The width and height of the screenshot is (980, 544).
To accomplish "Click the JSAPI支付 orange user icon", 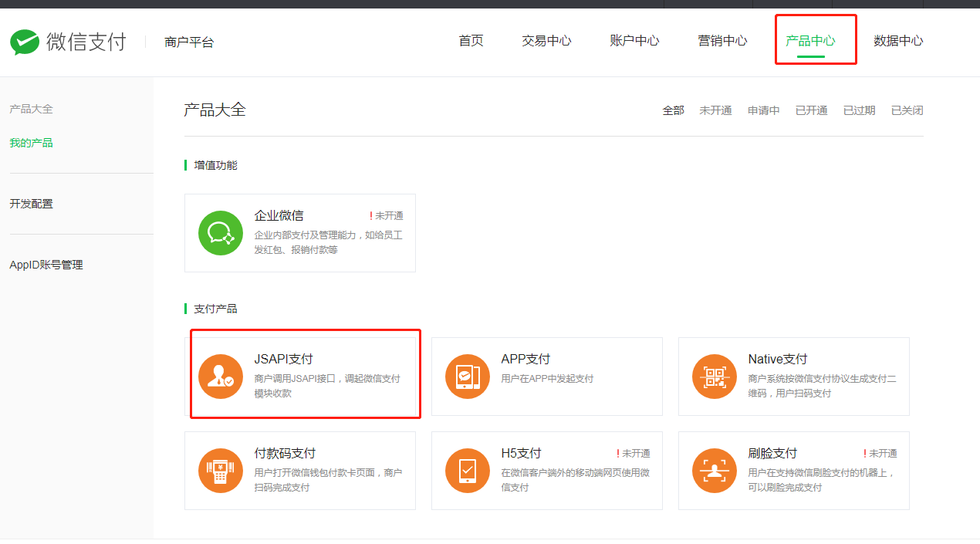I will (x=221, y=376).
